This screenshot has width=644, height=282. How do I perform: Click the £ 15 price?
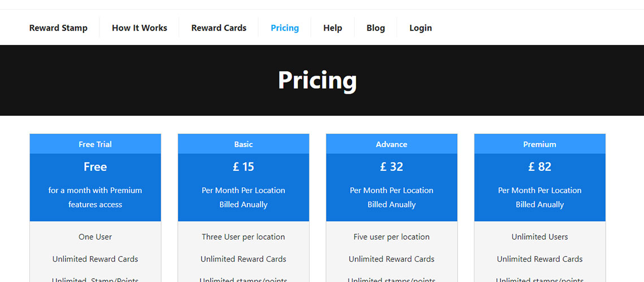coord(243,167)
